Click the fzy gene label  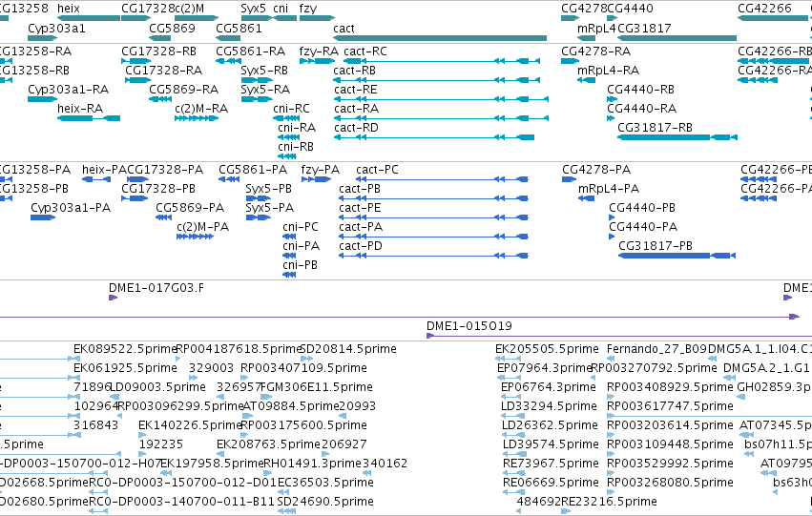(307, 9)
